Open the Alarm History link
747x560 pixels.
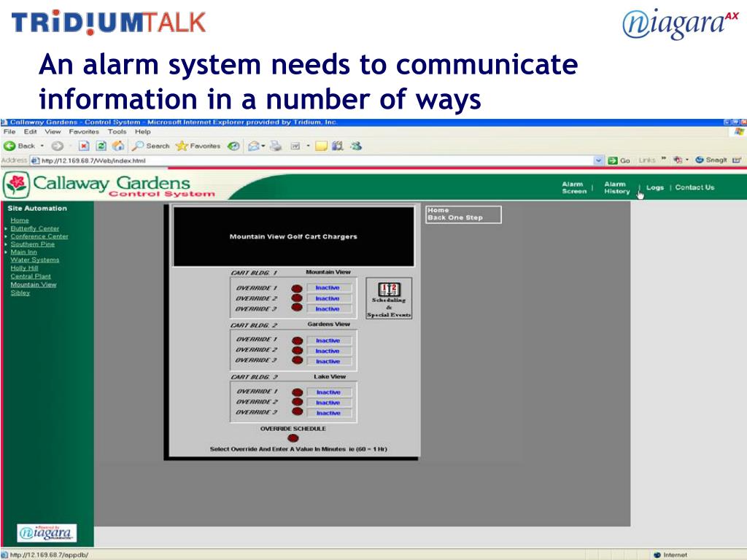617,187
